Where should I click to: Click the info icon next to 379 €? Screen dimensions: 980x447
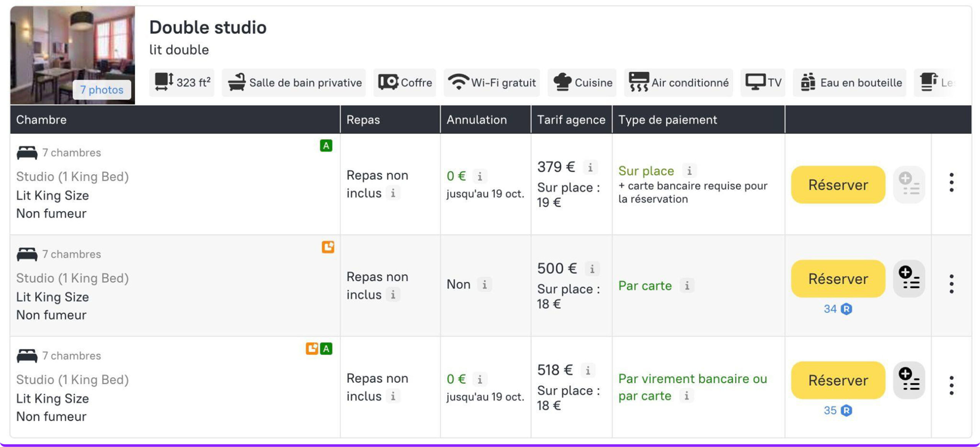coord(590,167)
